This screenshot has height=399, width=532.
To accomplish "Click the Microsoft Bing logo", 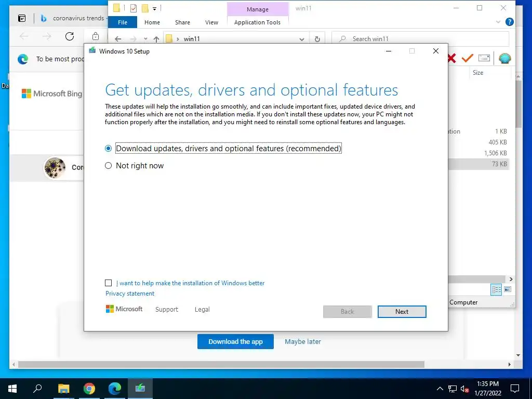I will [52, 94].
